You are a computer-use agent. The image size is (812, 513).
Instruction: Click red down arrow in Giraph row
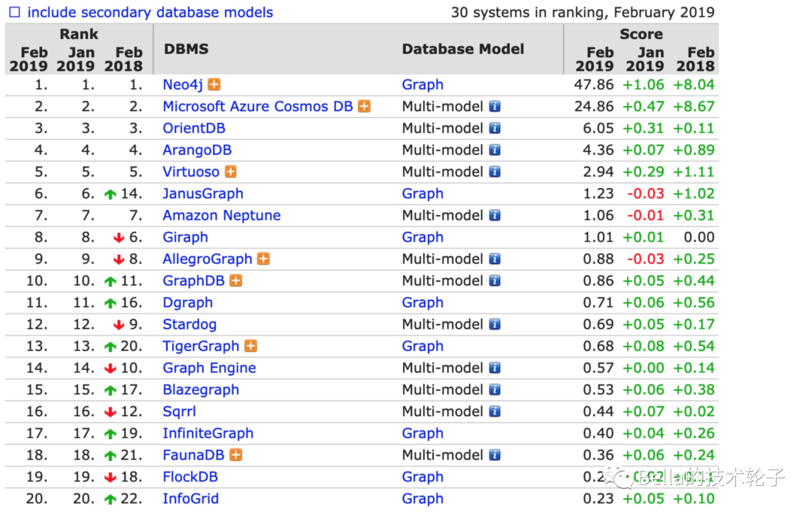[x=119, y=238]
